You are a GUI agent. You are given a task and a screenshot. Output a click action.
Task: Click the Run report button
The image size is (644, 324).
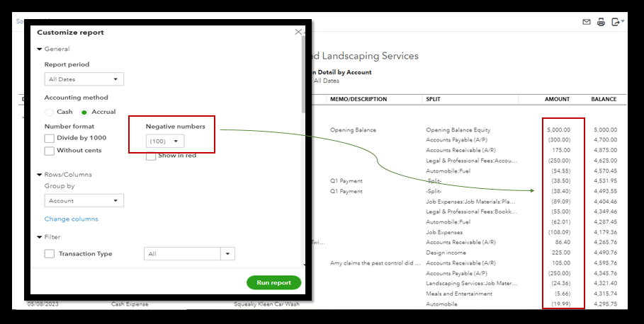tap(273, 282)
